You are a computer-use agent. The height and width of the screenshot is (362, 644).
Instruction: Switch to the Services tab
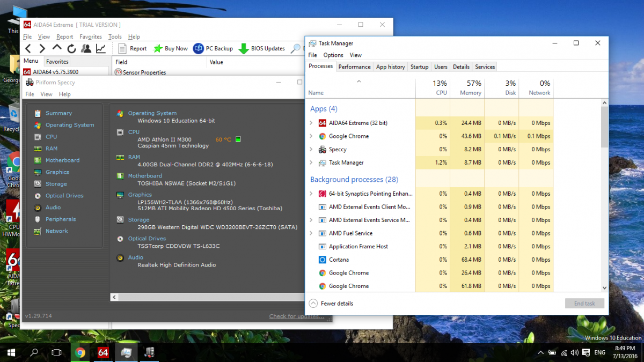point(485,67)
